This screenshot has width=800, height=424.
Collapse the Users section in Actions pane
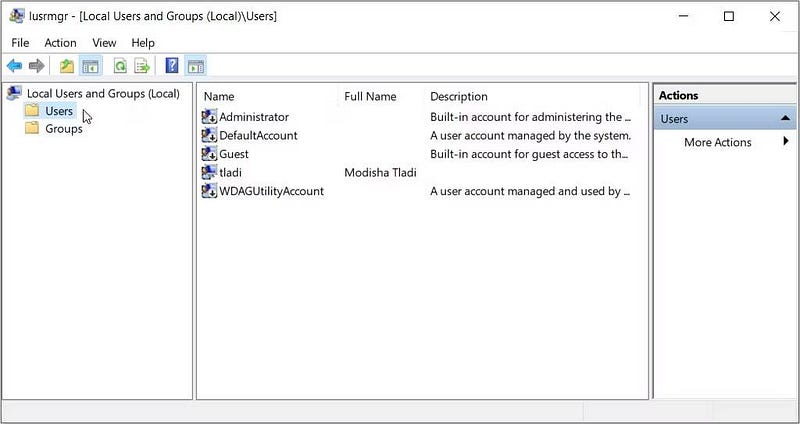785,118
